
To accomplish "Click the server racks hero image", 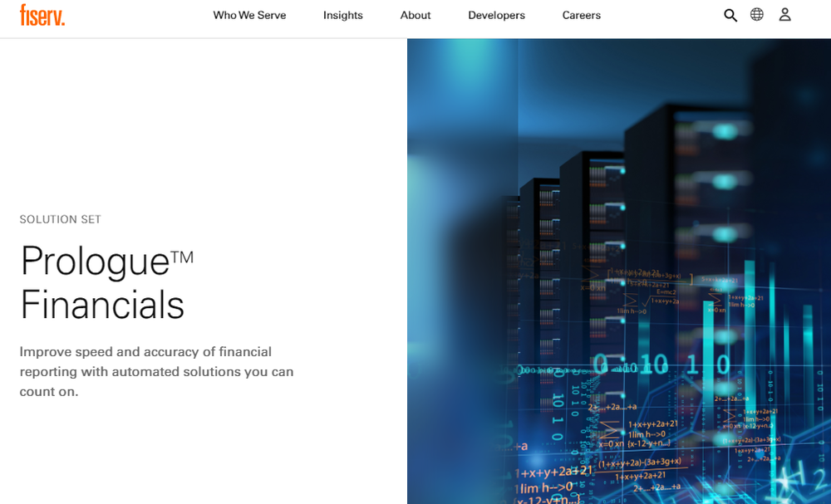I will tap(619, 271).
